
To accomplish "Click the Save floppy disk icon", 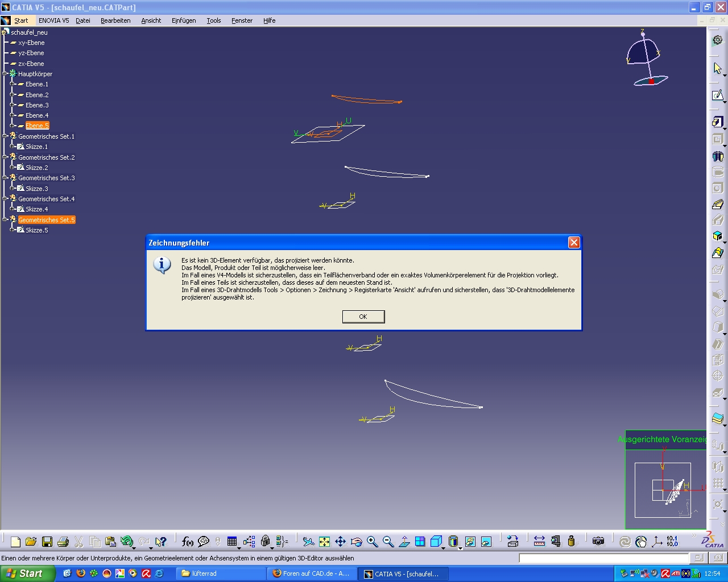I will pos(47,542).
